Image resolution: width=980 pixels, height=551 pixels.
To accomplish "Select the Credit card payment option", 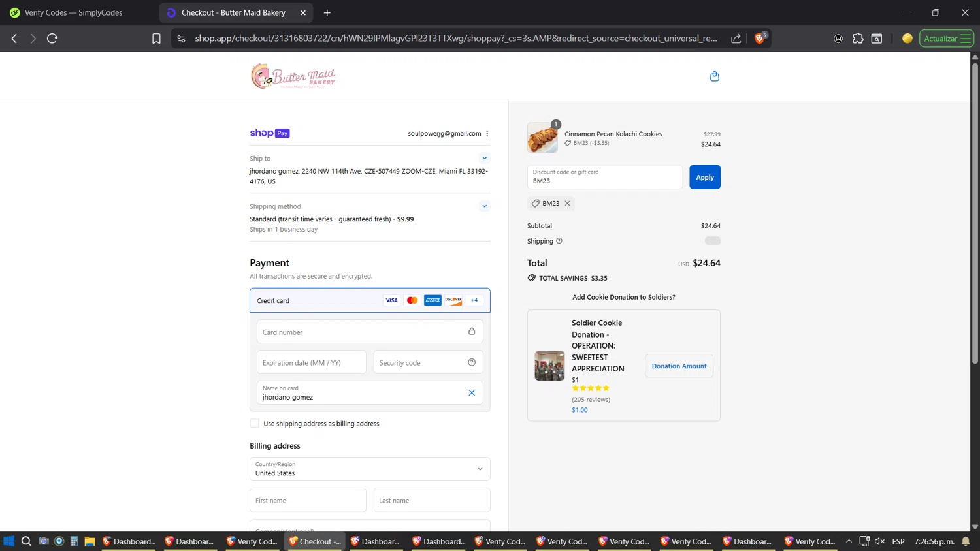I will pyautogui.click(x=370, y=300).
